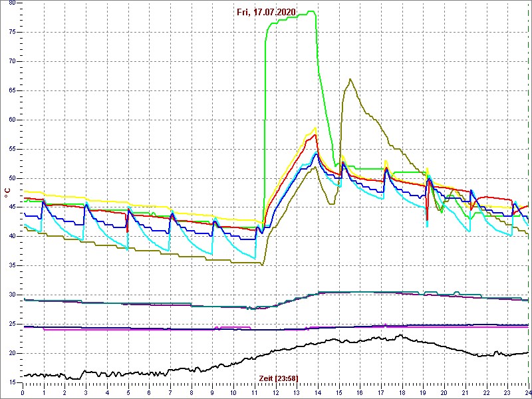The image size is (532, 399).
Task: Click the green dashed current-time marker line
Action: [x=529, y=194]
